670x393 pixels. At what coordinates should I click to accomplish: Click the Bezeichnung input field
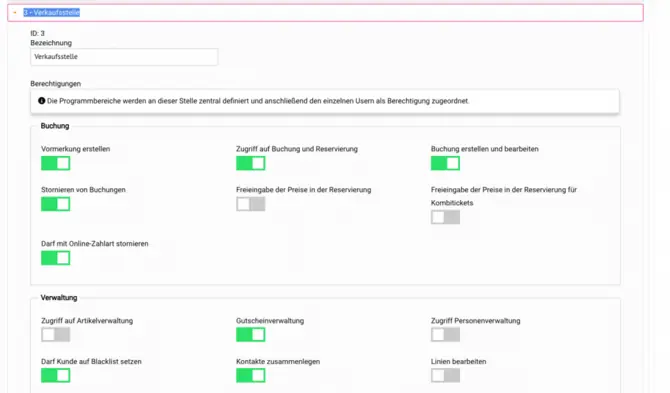coord(124,57)
